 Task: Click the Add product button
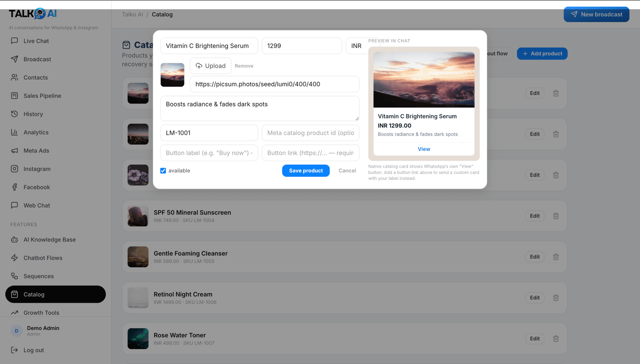point(542,54)
